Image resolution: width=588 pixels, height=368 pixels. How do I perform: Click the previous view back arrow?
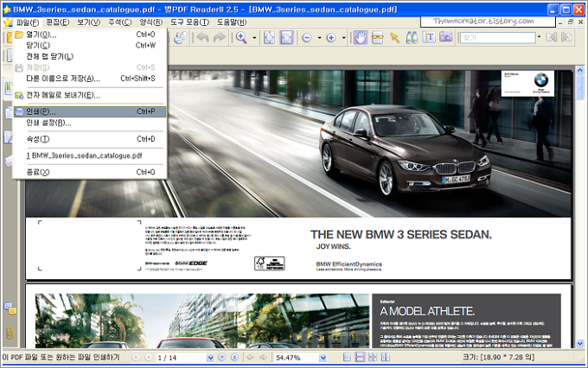251,358
